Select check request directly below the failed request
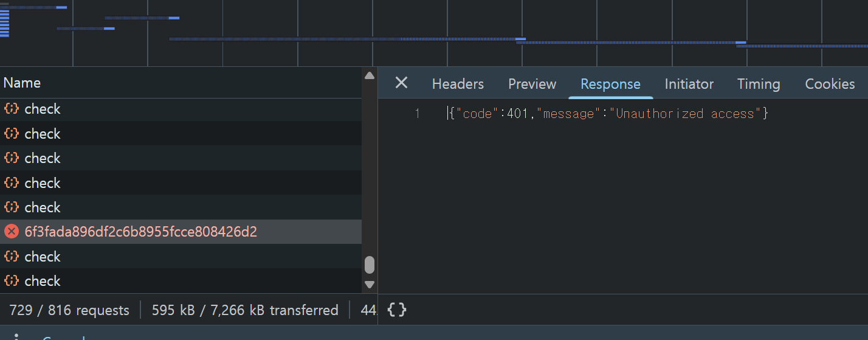868x340 pixels. [43, 257]
